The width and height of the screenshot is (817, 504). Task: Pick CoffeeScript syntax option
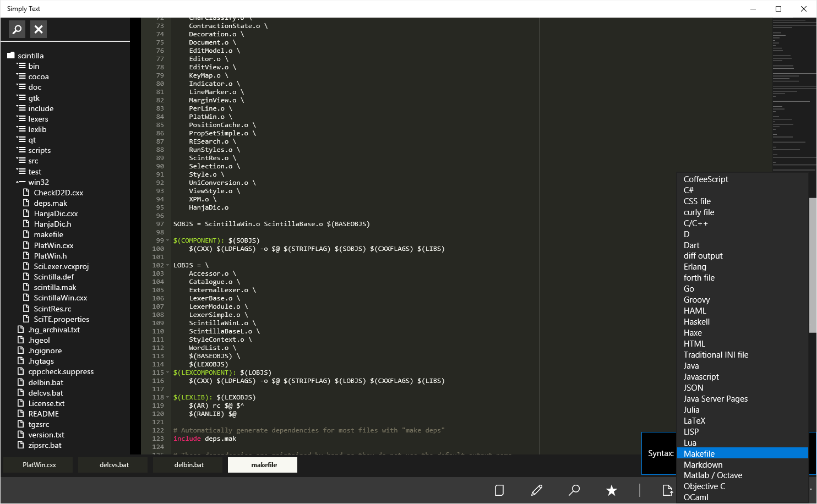coord(706,179)
